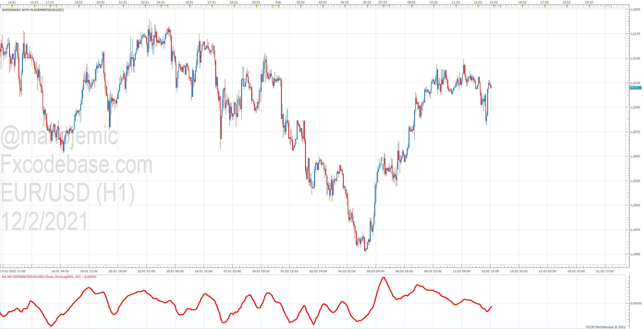
Task: Click the 26.01 15:00 time axis label
Action: click(204, 271)
